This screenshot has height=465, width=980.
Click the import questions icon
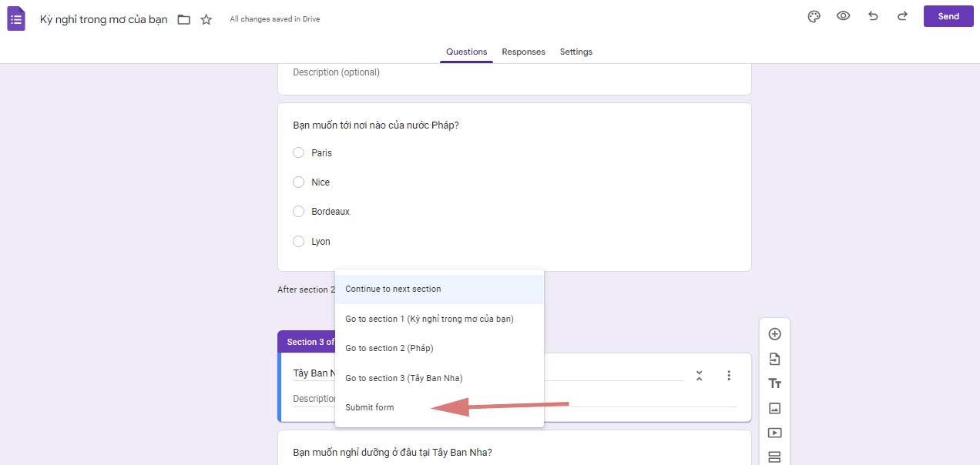coord(774,359)
